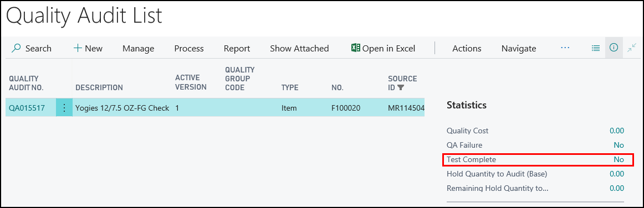Click the Search magnifier icon
The height and width of the screenshot is (208, 644).
16,49
